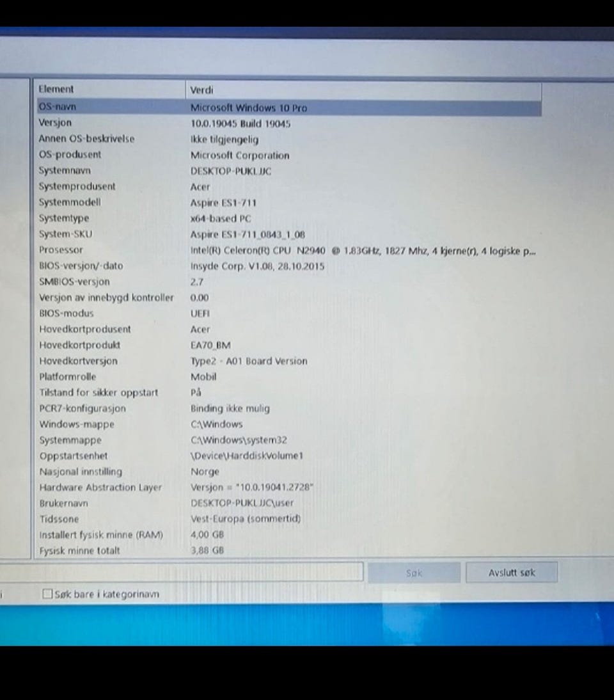Select the Tidssone row
Viewport: 614px width, 700px height.
pos(289,519)
